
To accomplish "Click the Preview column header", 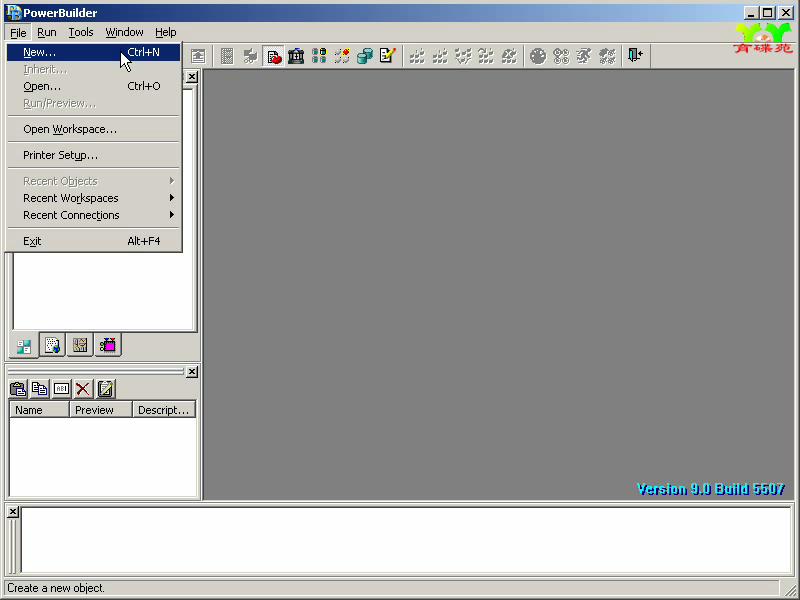I will [101, 410].
